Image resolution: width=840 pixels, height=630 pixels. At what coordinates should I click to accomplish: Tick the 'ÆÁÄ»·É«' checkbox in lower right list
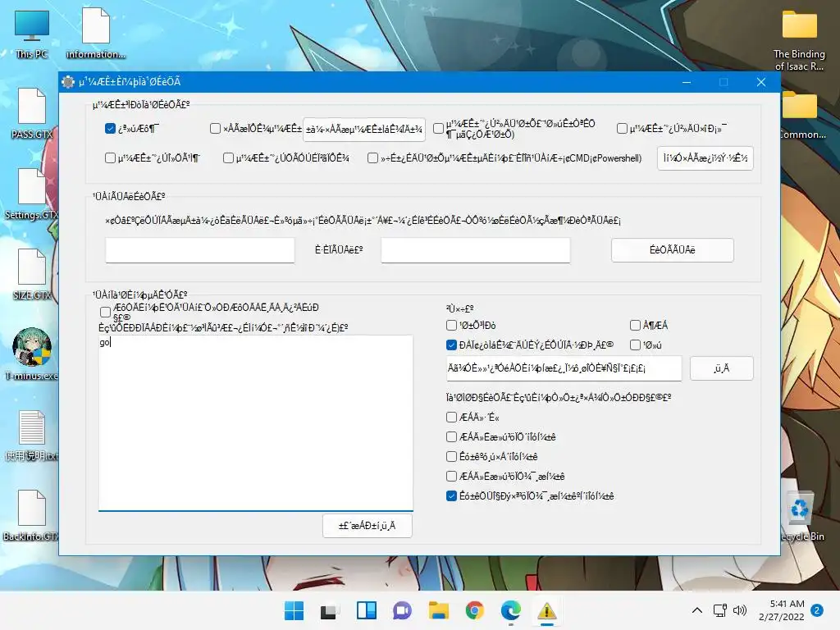tap(452, 418)
